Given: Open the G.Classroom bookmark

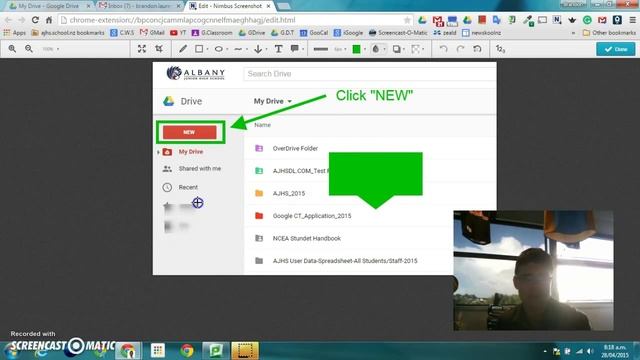Looking at the screenshot, I should pyautogui.click(x=212, y=33).
